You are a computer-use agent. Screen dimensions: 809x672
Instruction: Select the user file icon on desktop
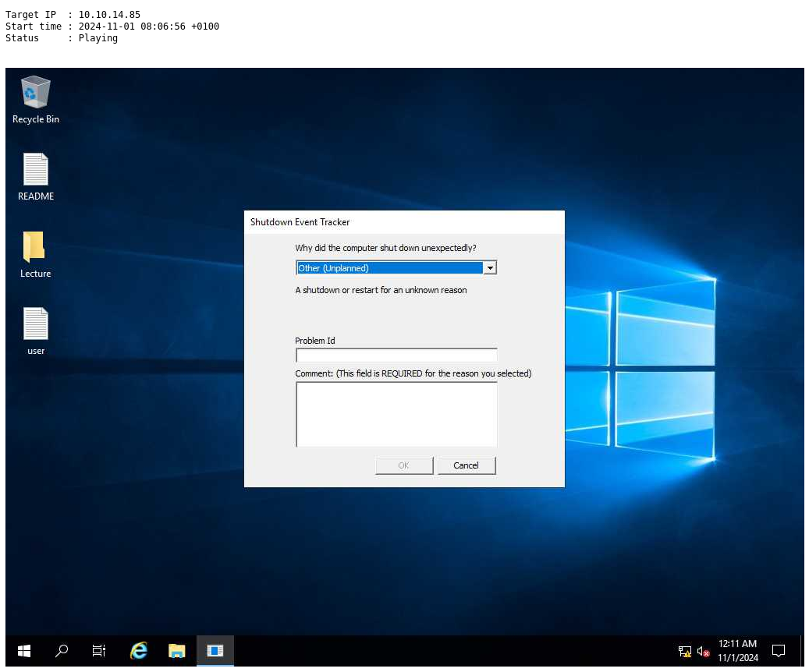coord(36,331)
